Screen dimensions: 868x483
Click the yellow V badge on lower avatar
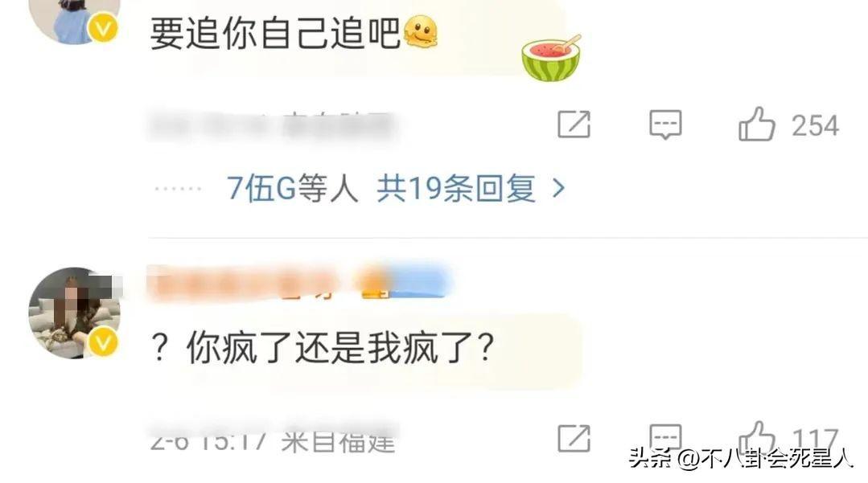[102, 344]
